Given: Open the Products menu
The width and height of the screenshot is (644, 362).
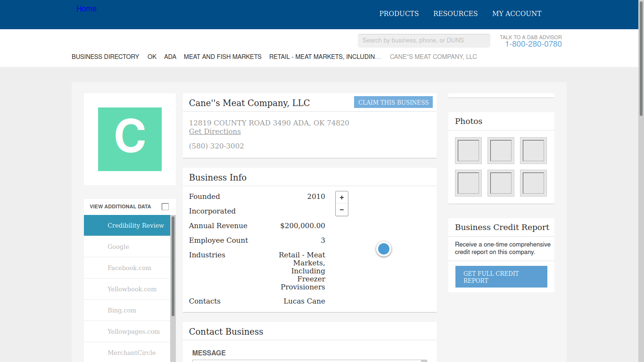Looking at the screenshot, I should [399, 14].
